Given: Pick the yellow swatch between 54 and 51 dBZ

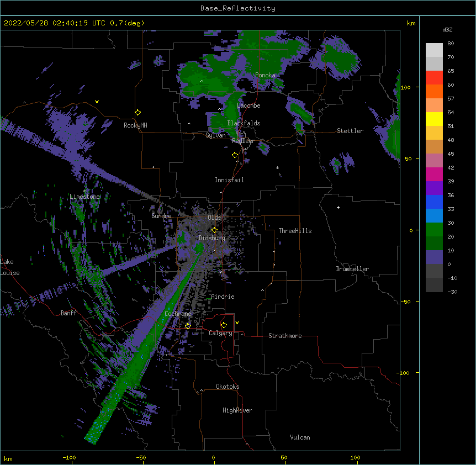Looking at the screenshot, I should pyautogui.click(x=434, y=119).
